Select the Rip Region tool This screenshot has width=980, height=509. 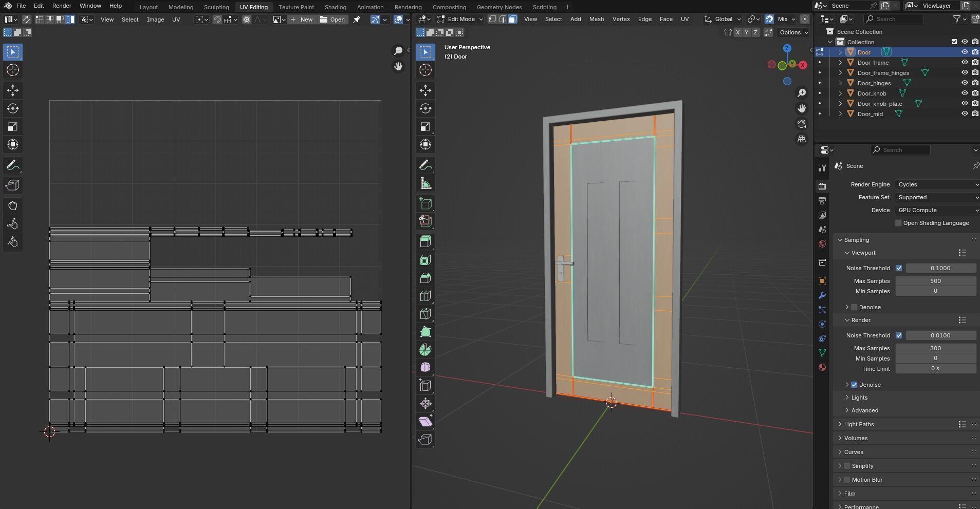tap(425, 439)
